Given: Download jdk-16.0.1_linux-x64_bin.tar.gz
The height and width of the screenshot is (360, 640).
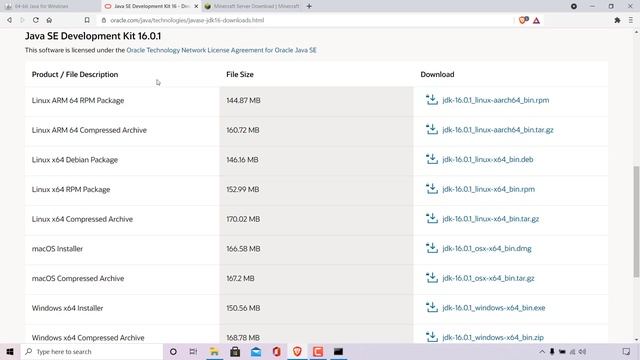Looking at the screenshot, I should (491, 219).
